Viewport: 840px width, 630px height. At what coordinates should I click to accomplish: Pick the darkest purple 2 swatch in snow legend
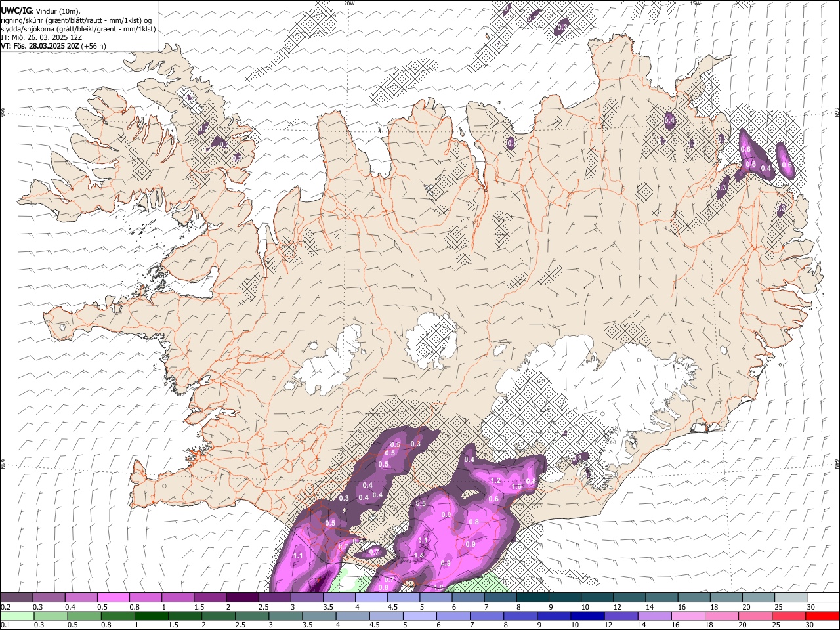tap(242, 598)
